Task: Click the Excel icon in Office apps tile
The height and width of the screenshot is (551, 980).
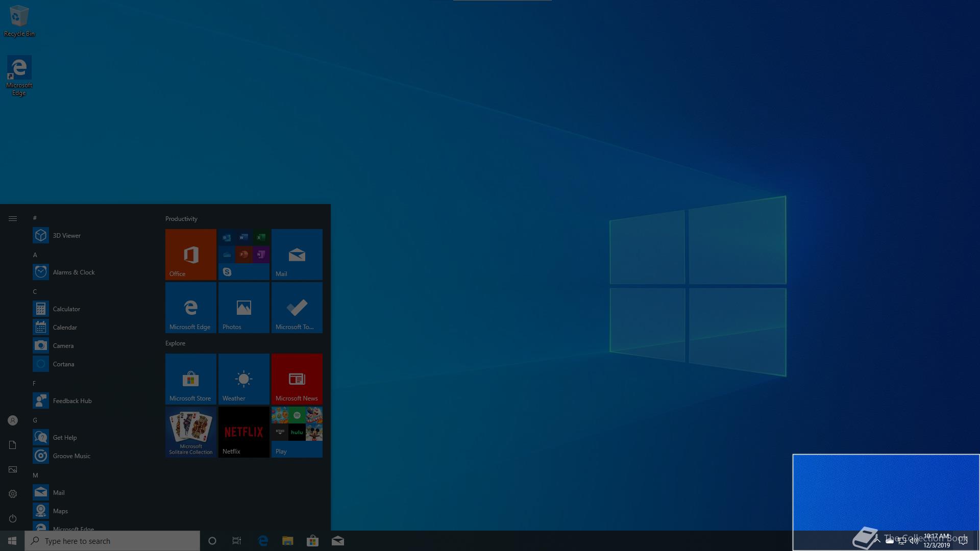Action: (261, 237)
